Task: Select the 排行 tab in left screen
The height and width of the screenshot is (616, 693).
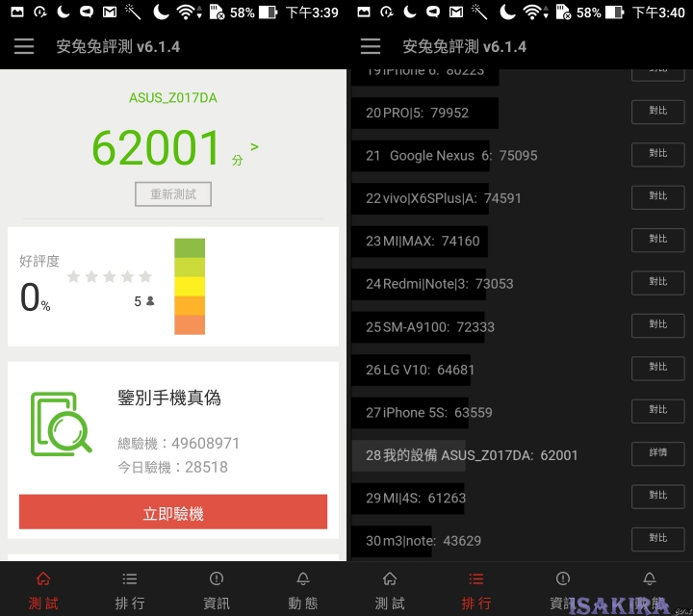Action: point(130,590)
